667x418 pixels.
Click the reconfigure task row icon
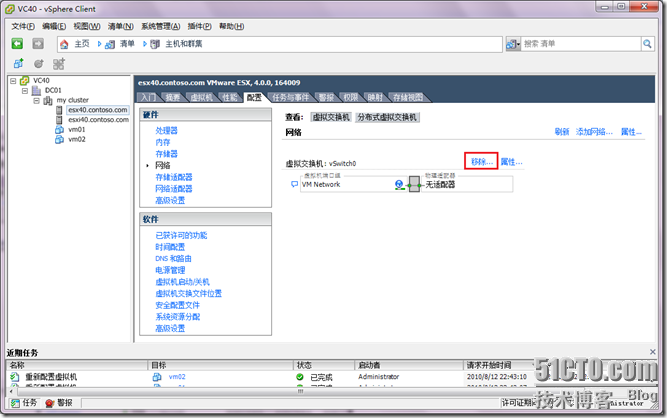click(x=15, y=377)
